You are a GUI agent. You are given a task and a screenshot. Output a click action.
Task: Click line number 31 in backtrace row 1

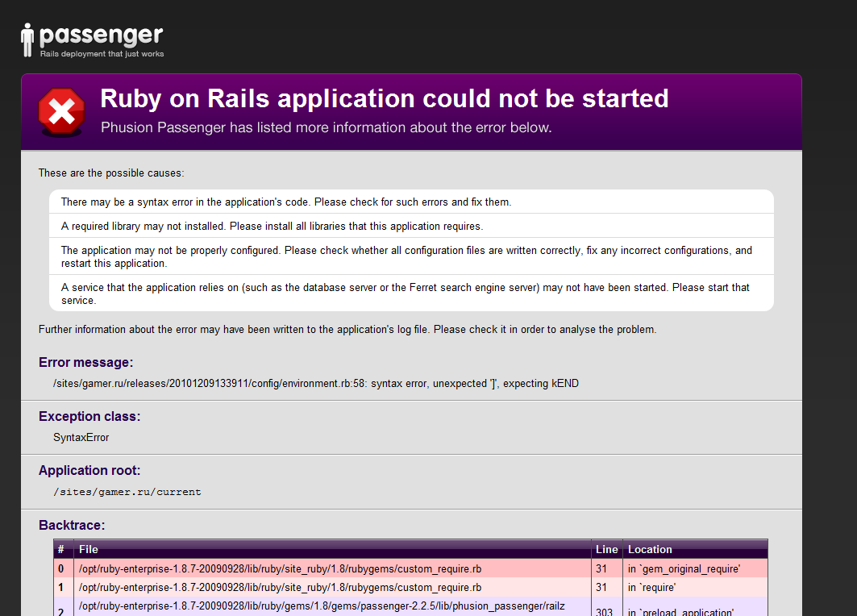[x=601, y=588]
